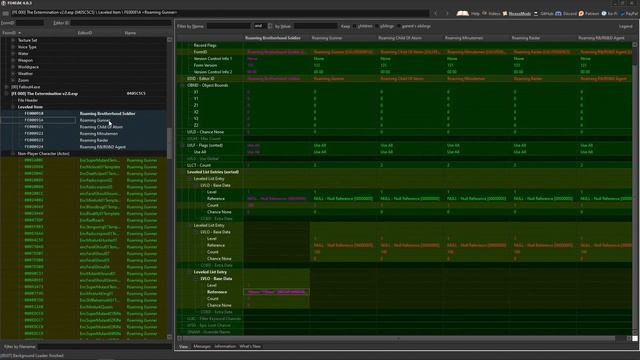Click the Filter by filename field
The width and height of the screenshot is (640, 360).
(x=104, y=347)
